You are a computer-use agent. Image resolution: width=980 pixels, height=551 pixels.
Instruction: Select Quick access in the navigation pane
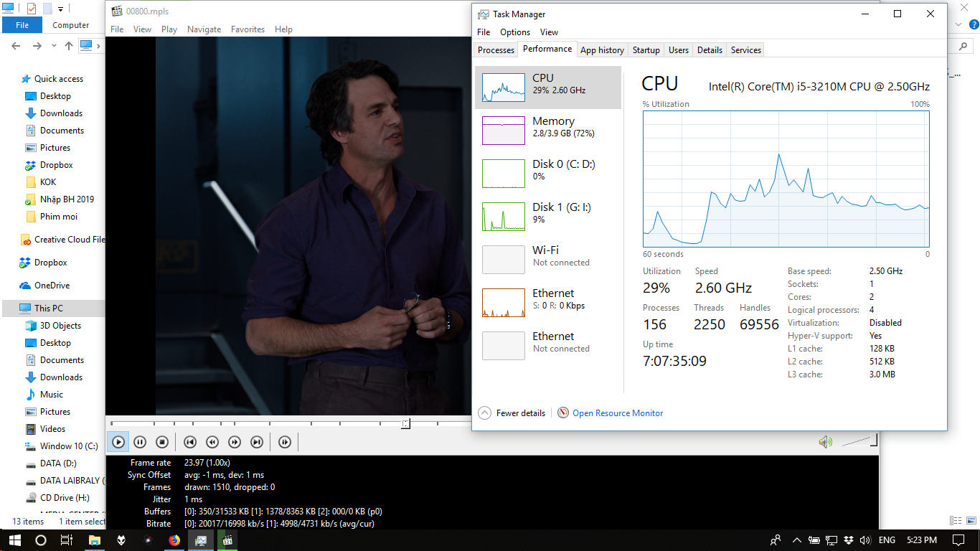59,79
